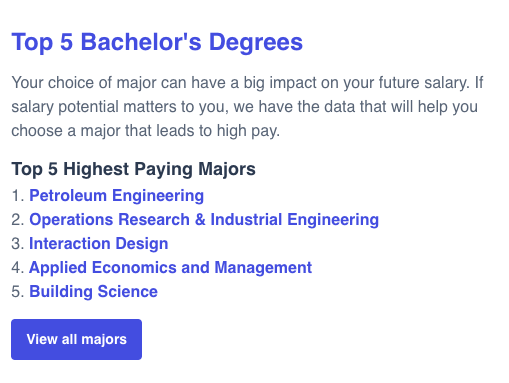This screenshot has width=509, height=383.
Task: Click 'Industrial Engineering' in the second major link
Action: click(x=295, y=219)
